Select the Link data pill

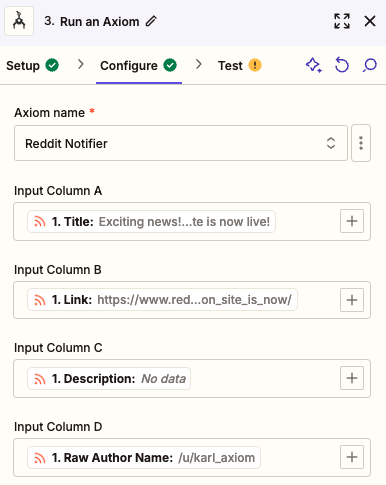tap(162, 300)
